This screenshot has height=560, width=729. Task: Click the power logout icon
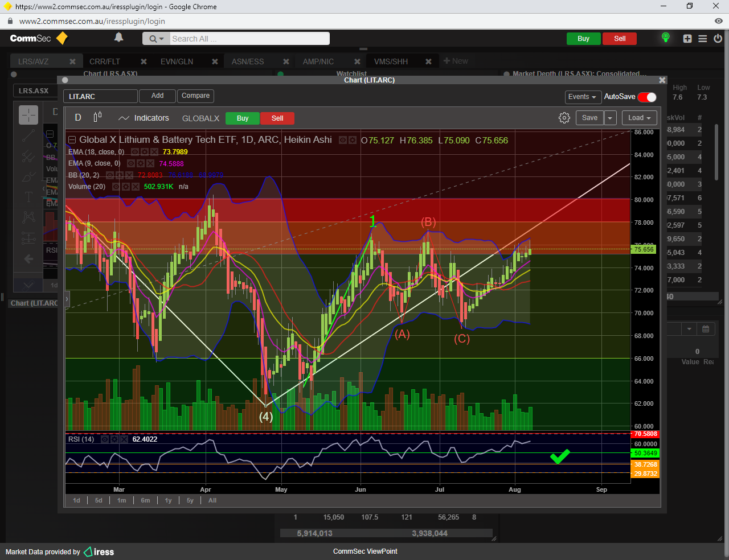[x=718, y=39]
